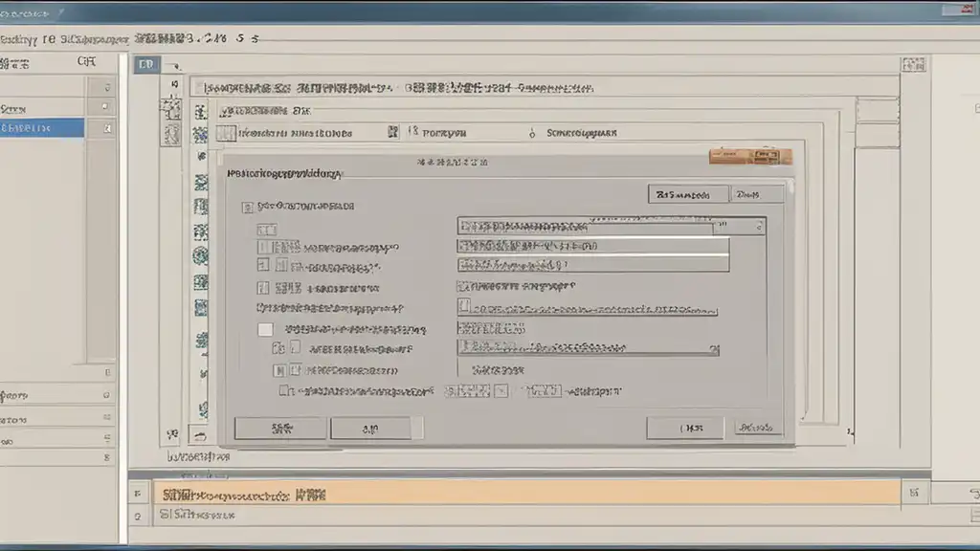
Task: Click the first icon in the vertical icon strip
Action: click(x=200, y=109)
